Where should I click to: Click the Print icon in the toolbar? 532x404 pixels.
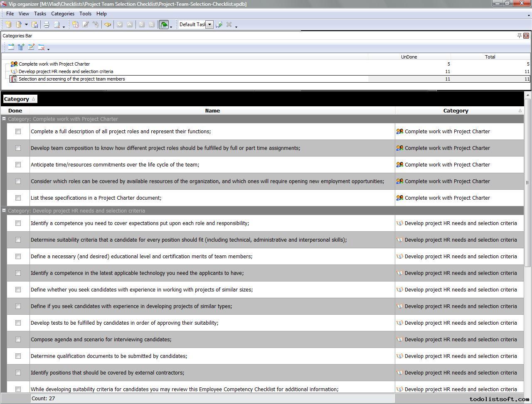[x=47, y=25]
